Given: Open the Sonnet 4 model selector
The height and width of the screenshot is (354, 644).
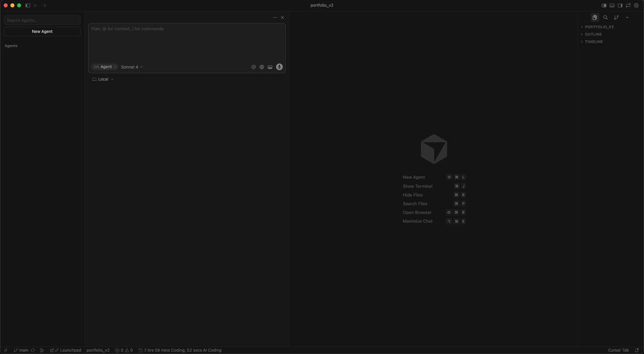Looking at the screenshot, I should [x=132, y=67].
